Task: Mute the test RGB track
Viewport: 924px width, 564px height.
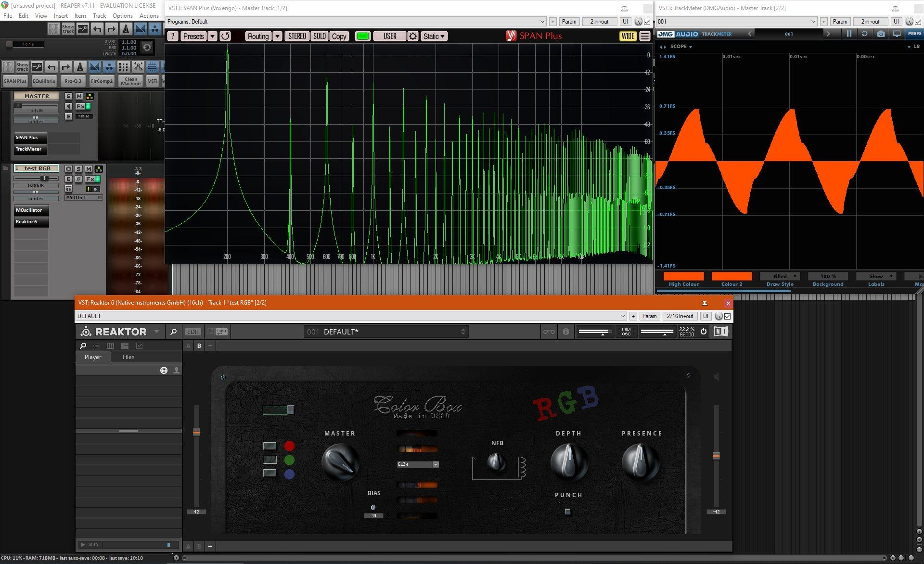Action: (89, 169)
